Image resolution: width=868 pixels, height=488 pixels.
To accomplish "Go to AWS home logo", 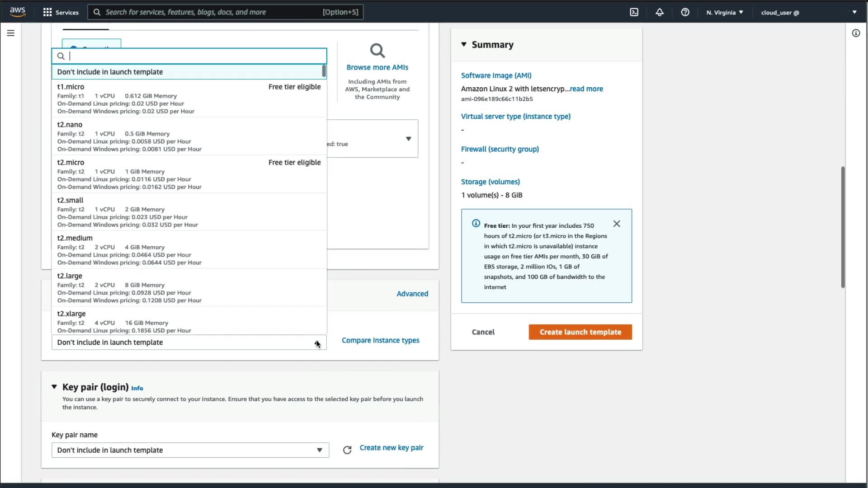I will pyautogui.click(x=18, y=12).
